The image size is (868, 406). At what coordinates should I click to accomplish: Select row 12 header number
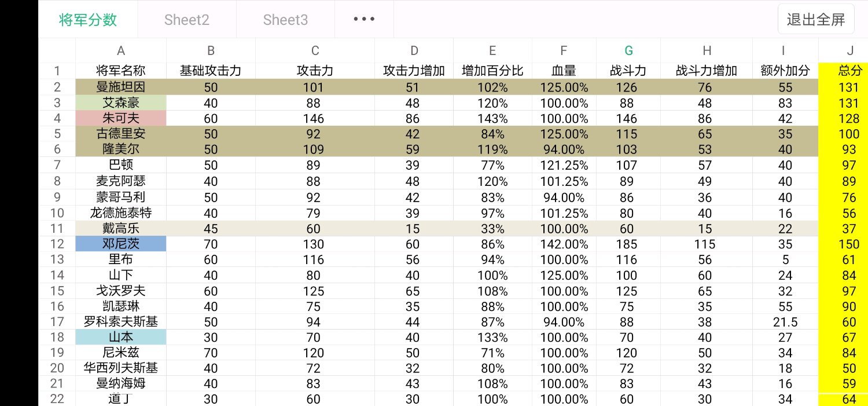tap(57, 244)
